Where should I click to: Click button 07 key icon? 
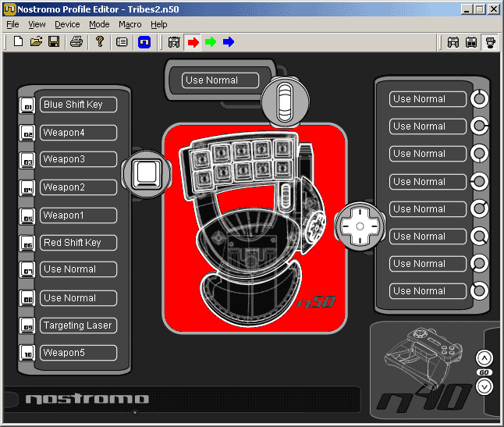[x=27, y=270]
